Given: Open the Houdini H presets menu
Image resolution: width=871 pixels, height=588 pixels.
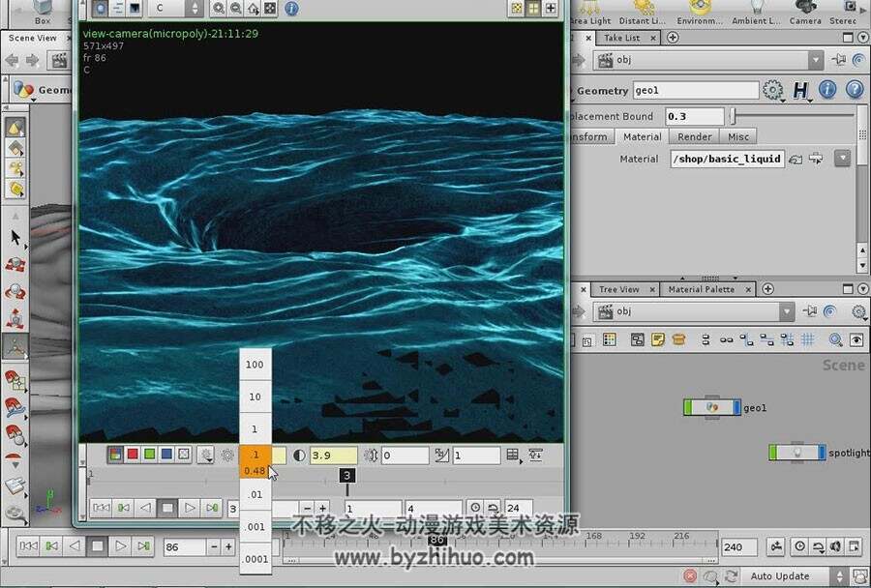Looking at the screenshot, I should pyautogui.click(x=800, y=90).
